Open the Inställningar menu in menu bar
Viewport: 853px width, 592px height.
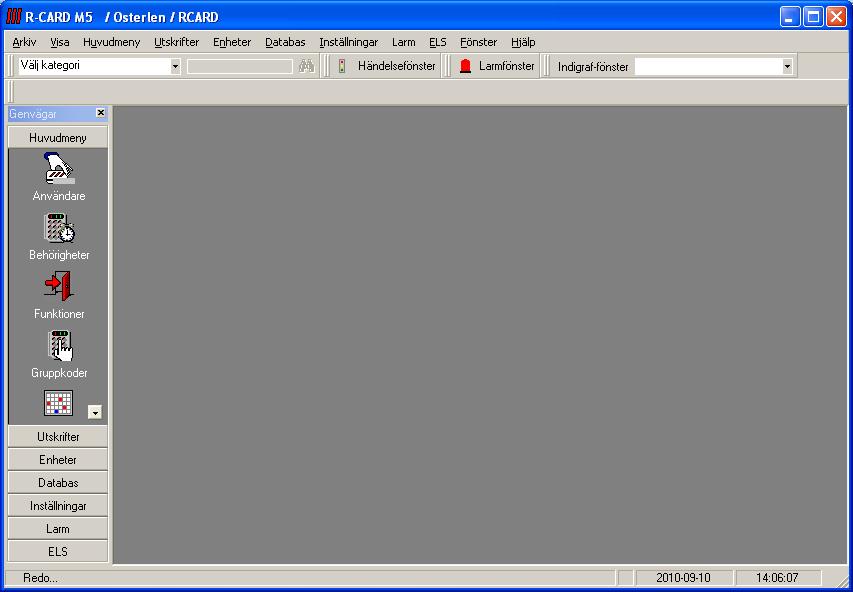point(349,42)
